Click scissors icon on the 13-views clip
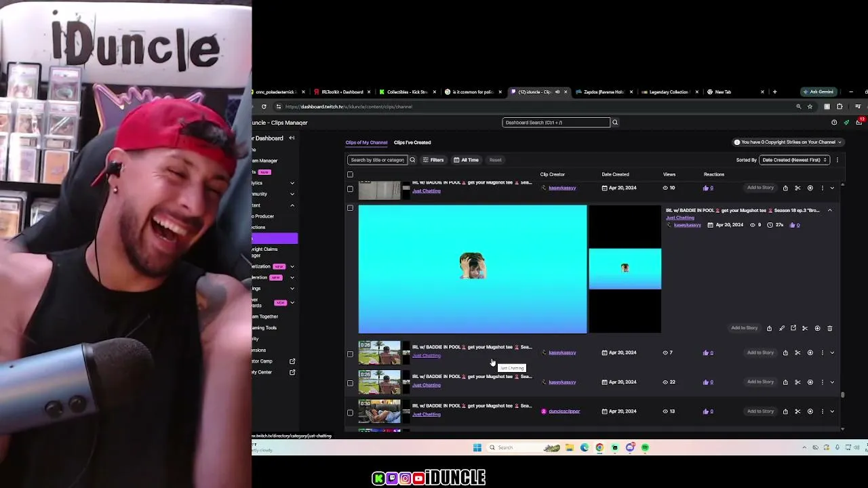The height and width of the screenshot is (488, 868). click(797, 411)
